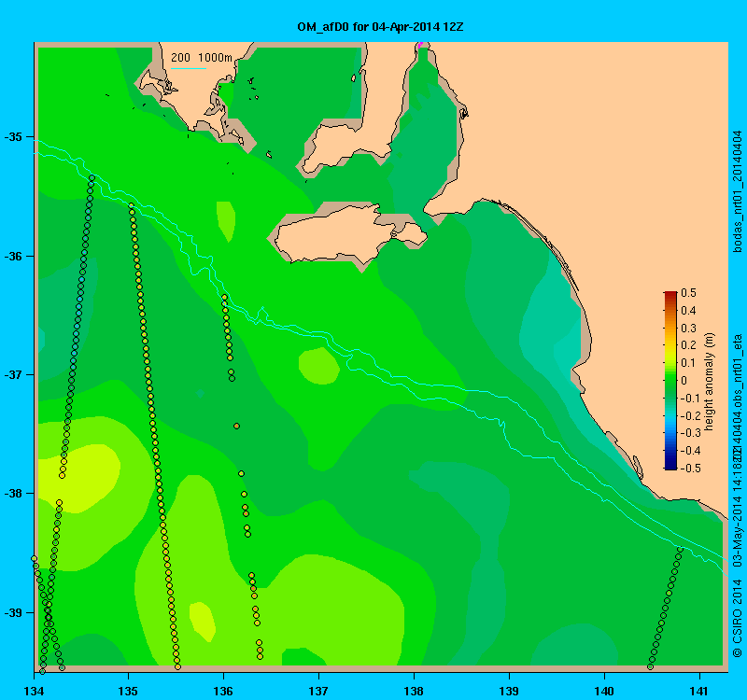Click the "200 1000m" isobath legend label
The height and width of the screenshot is (700, 747).
[202, 58]
